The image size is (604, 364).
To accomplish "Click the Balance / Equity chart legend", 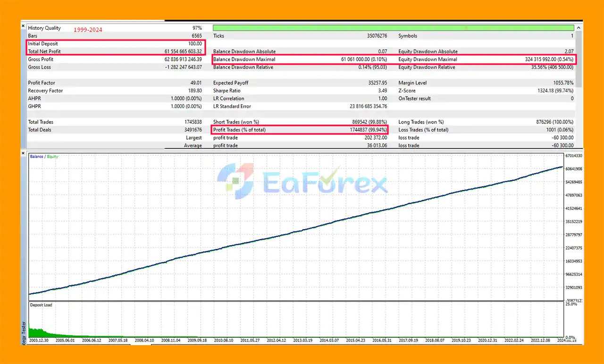I will point(44,157).
